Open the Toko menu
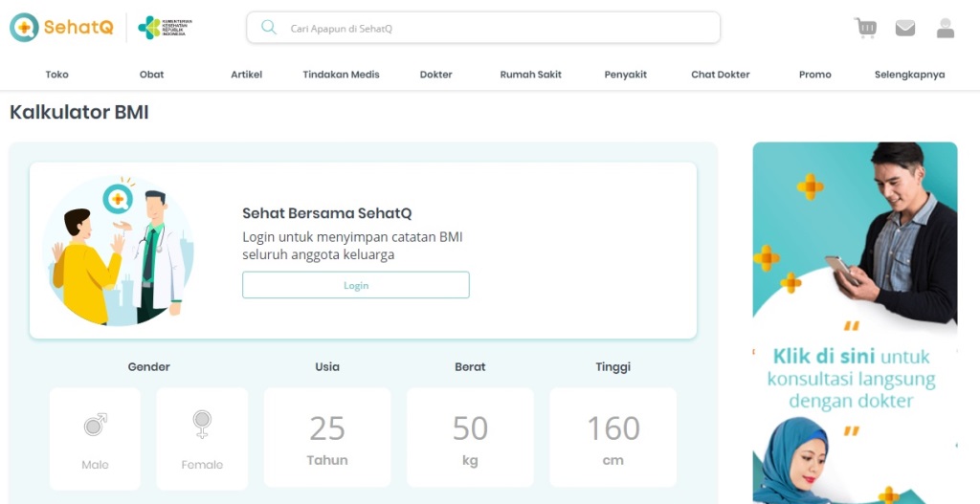This screenshot has width=980, height=504. click(57, 75)
